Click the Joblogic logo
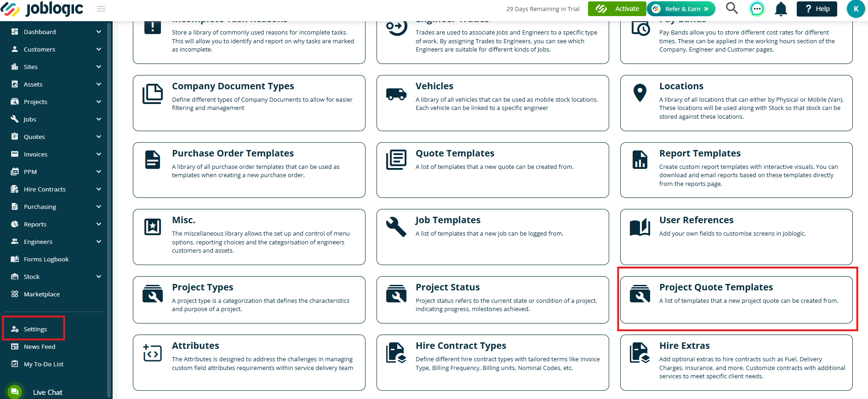The image size is (868, 399). pyautogui.click(x=42, y=9)
